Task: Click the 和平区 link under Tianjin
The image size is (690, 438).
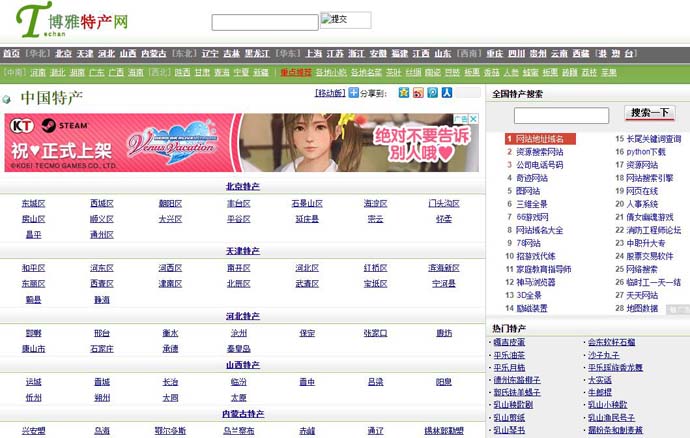Action: (x=33, y=268)
